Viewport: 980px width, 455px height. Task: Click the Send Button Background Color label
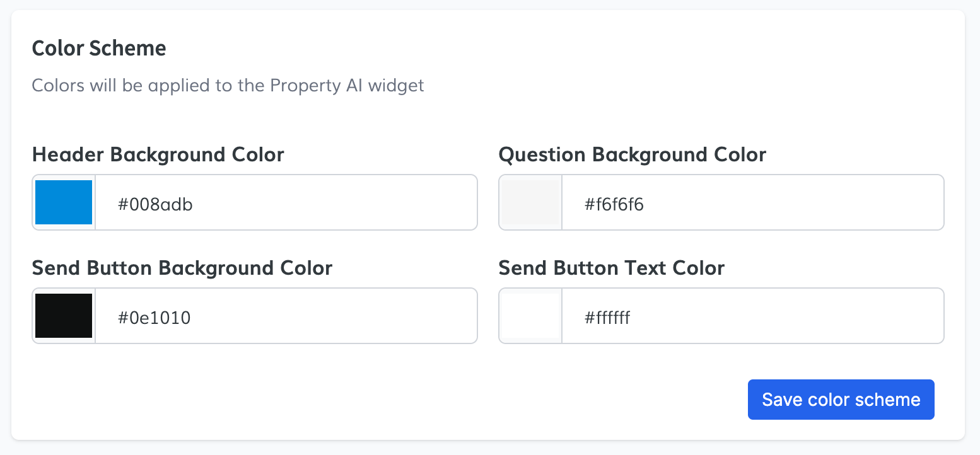point(182,268)
